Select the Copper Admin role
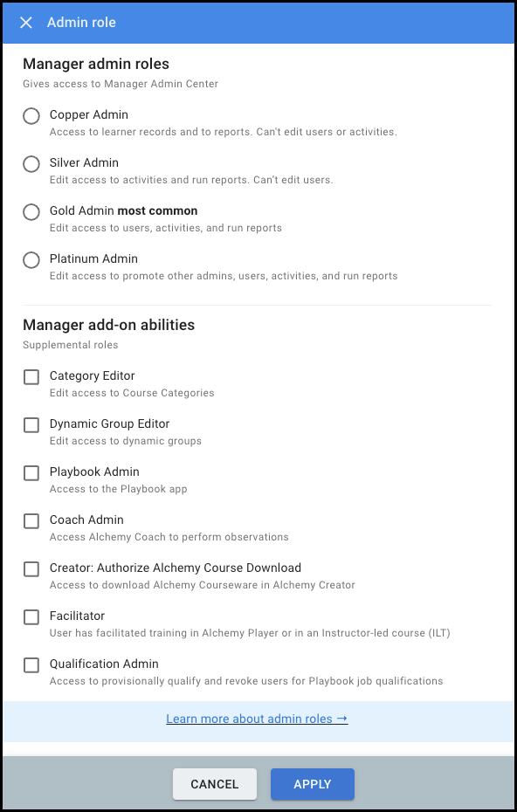This screenshot has height=812, width=517. (31, 115)
